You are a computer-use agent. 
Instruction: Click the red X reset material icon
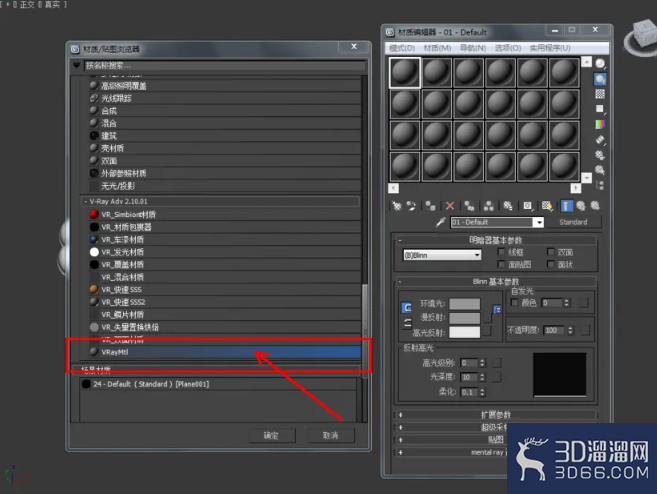pos(450,206)
